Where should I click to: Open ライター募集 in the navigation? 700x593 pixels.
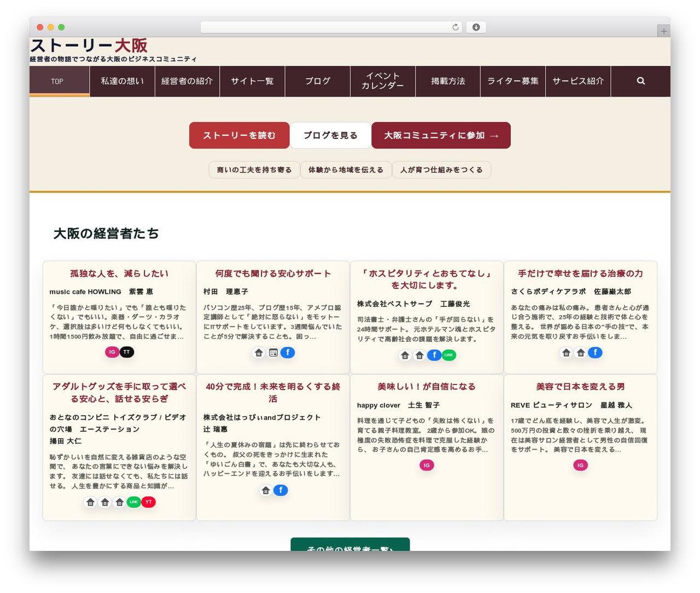[513, 82]
